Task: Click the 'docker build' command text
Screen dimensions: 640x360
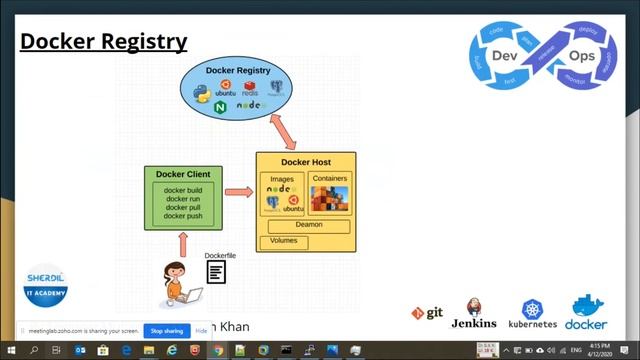Action: pyautogui.click(x=183, y=190)
